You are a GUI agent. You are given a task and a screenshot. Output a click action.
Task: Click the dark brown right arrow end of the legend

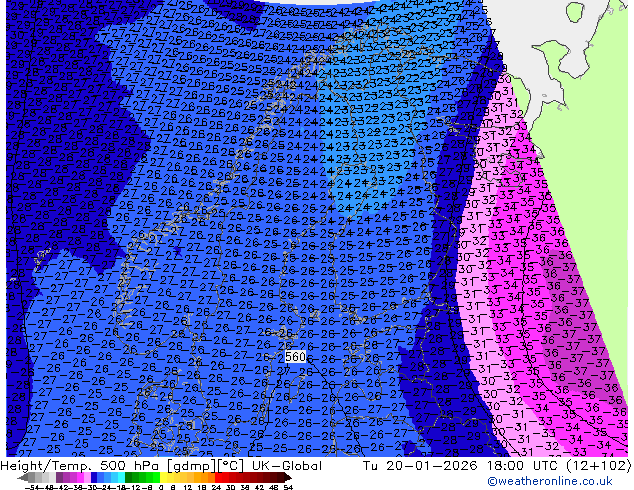tap(287, 478)
